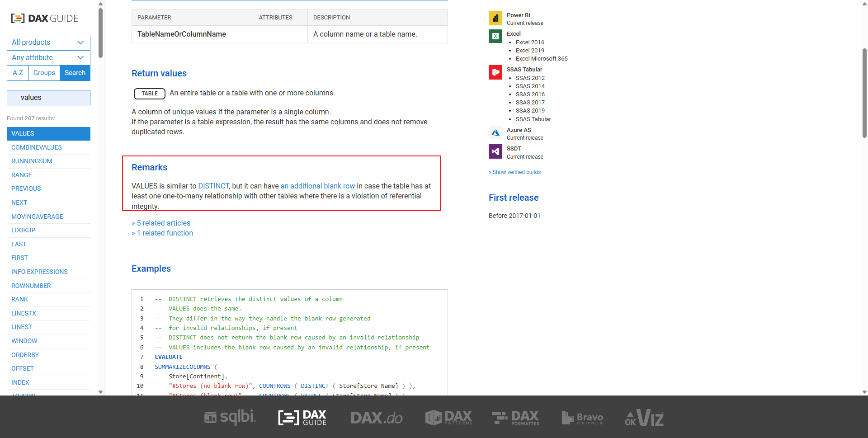The image size is (868, 438).
Task: Click the TableNameOrColumnName parameter cell
Action: click(192, 34)
